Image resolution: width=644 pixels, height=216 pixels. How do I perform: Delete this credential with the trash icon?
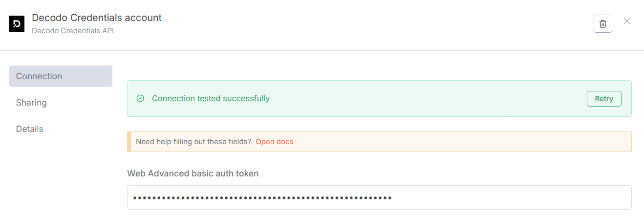click(x=602, y=23)
